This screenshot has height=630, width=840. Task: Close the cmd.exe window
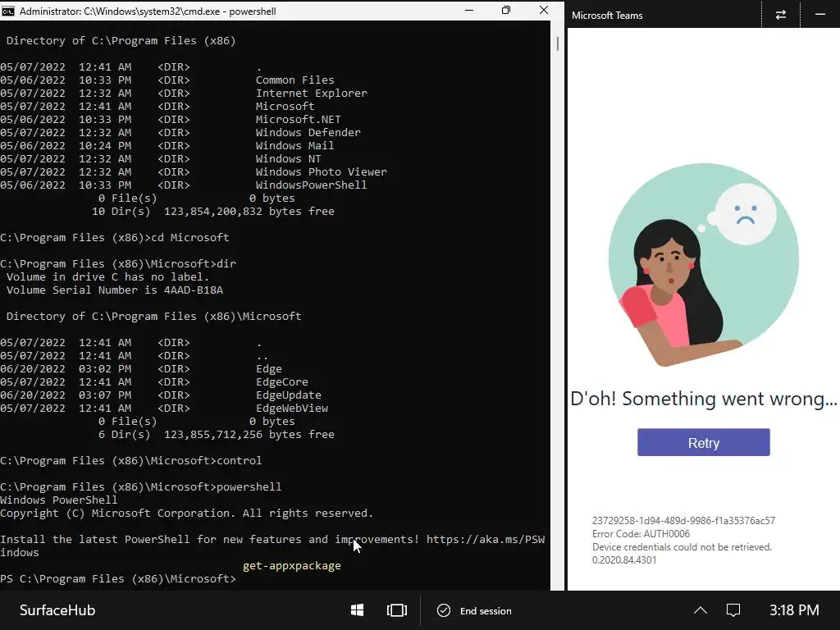coord(543,10)
